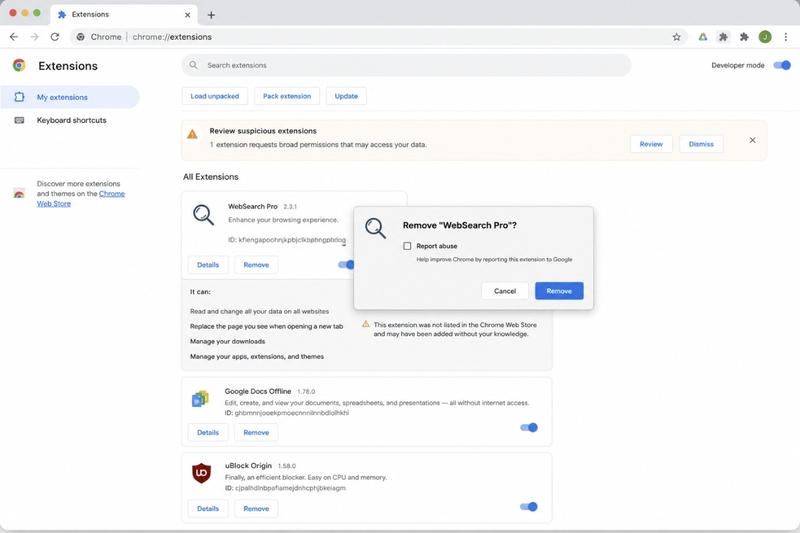Click the Chrome logo beside Extensions title
This screenshot has height=533, width=800.
(x=19, y=65)
